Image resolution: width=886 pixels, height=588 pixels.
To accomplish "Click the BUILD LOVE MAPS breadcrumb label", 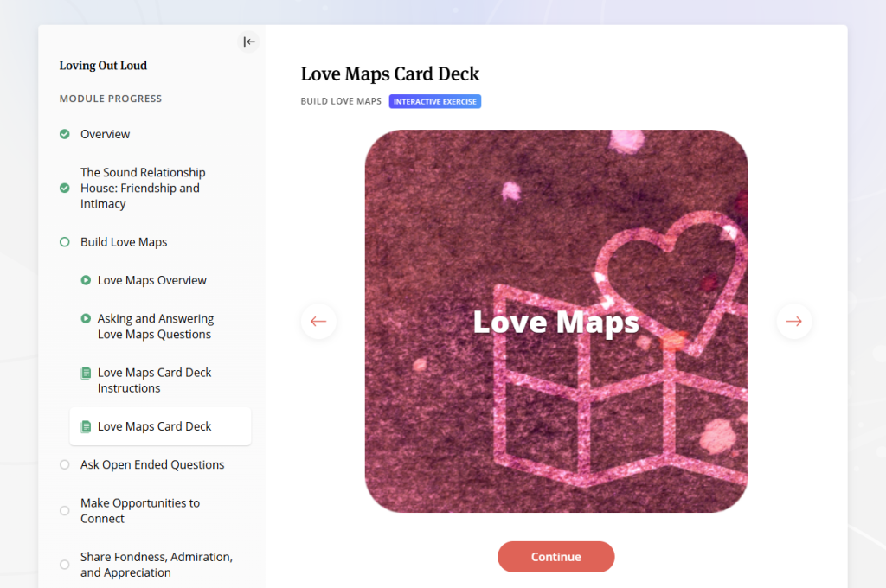I will [341, 101].
